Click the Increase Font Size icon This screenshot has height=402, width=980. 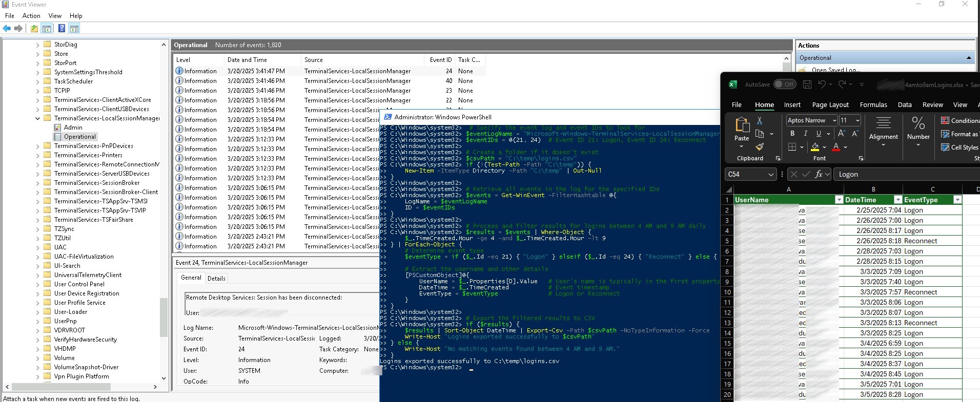pos(841,134)
